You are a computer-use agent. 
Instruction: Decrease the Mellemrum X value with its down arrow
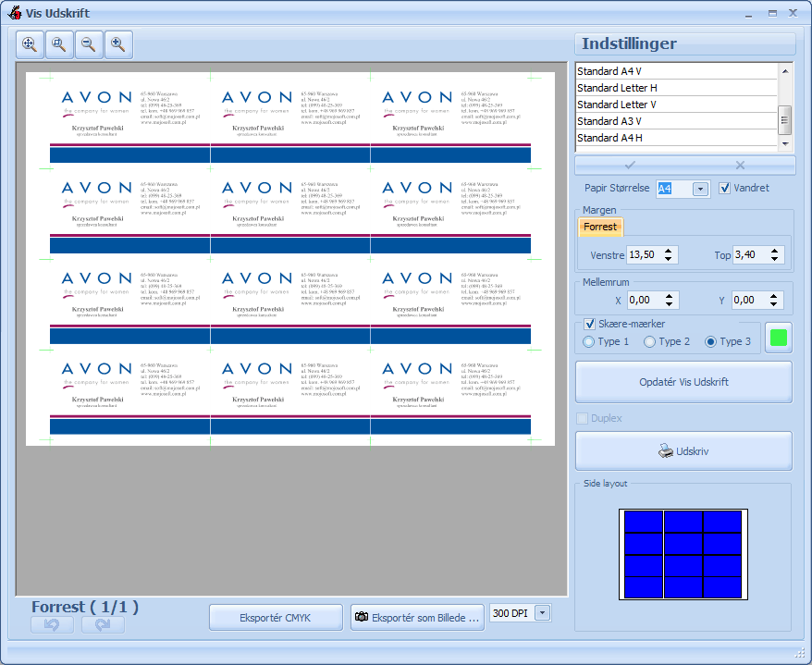coord(670,303)
